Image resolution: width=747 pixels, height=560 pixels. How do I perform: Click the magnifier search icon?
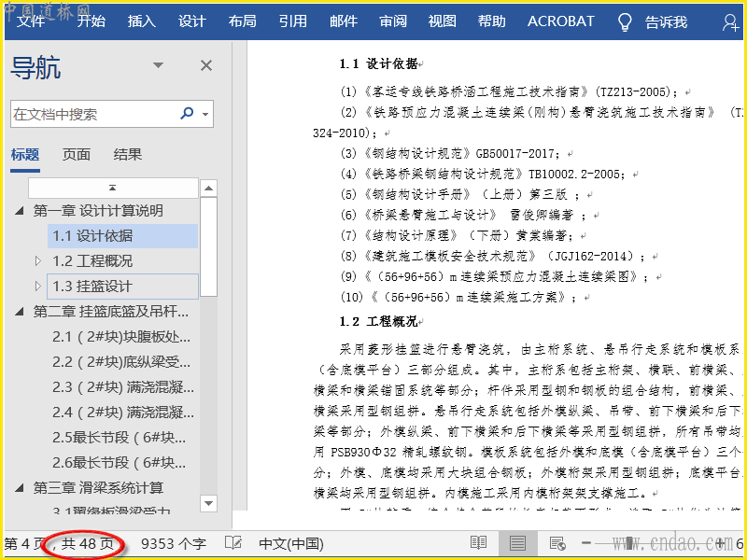tap(187, 113)
